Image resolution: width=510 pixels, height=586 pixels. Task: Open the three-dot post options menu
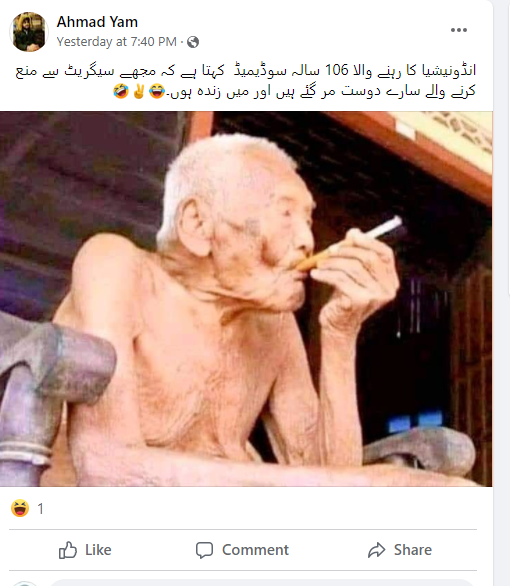458,30
